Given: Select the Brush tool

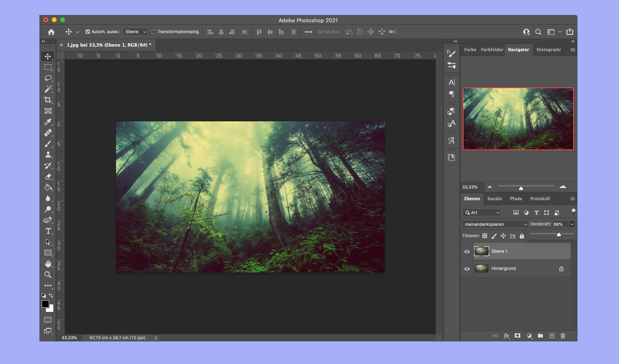Looking at the screenshot, I should (48, 144).
